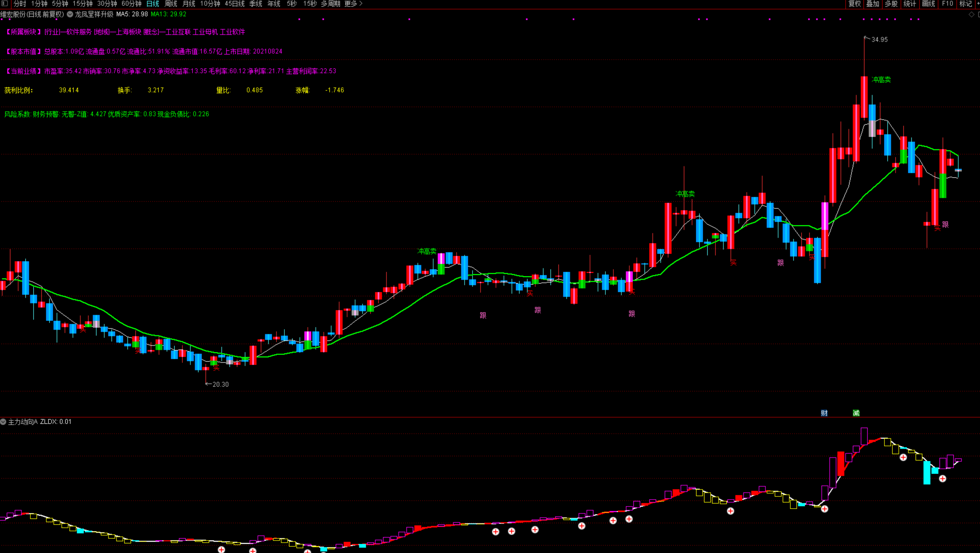Click the ZLDX: 0.01 indicator value

(x=56, y=422)
